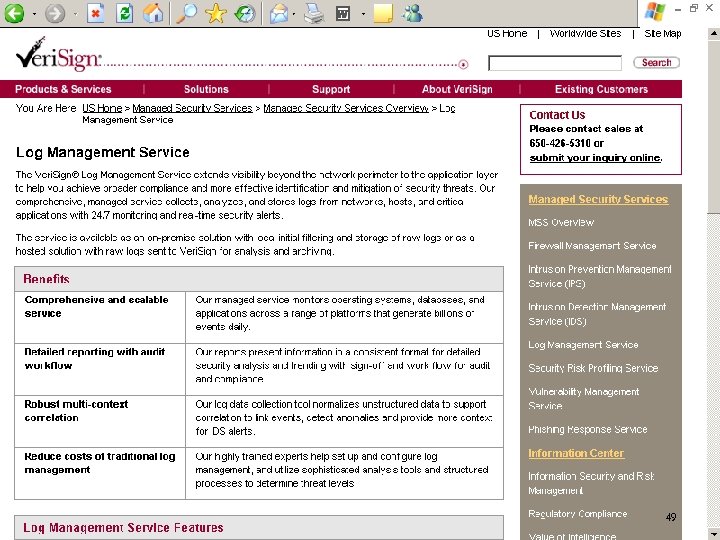Open the Mail envelope icon

click(x=279, y=13)
